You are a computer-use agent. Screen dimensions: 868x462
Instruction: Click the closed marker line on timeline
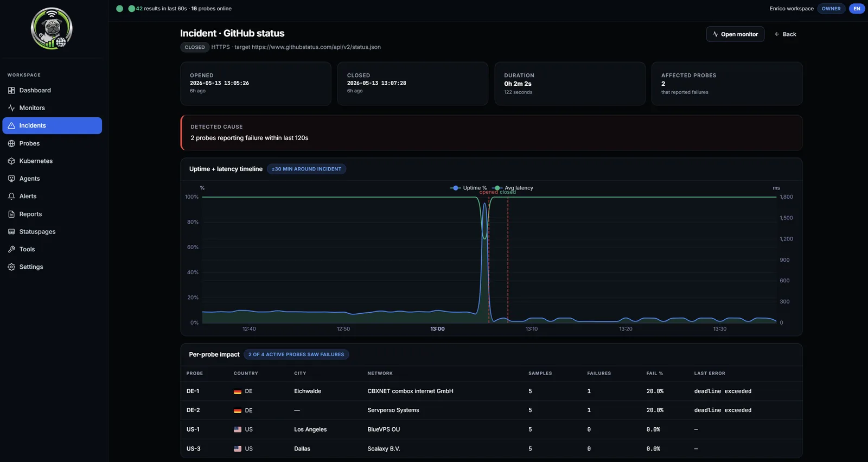(508, 260)
